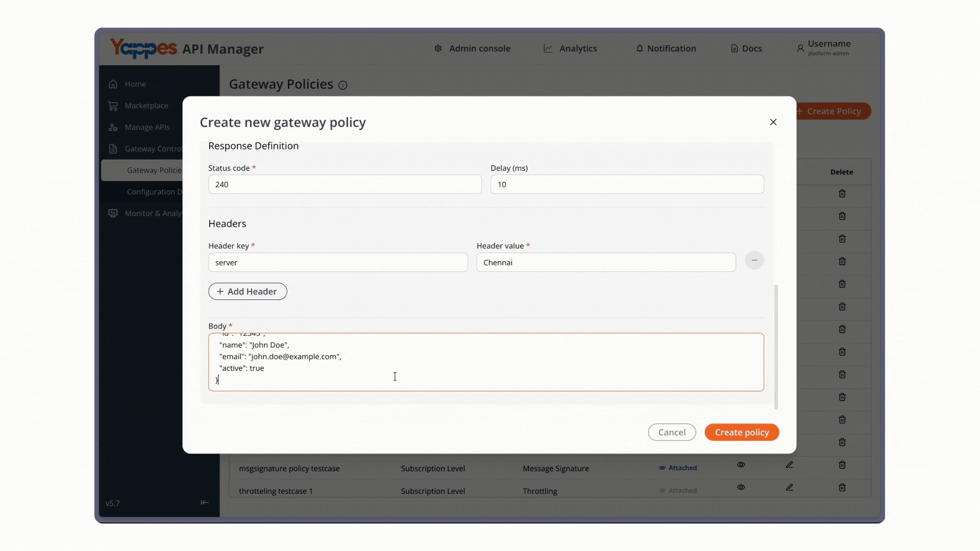980x551 pixels.
Task: Remove the server header row with minus icon
Action: click(x=754, y=260)
